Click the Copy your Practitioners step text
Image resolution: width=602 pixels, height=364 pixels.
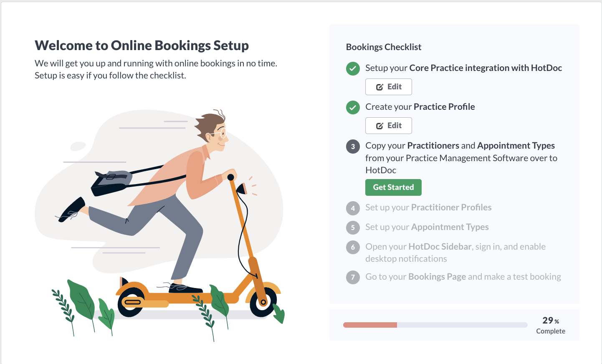click(x=461, y=158)
